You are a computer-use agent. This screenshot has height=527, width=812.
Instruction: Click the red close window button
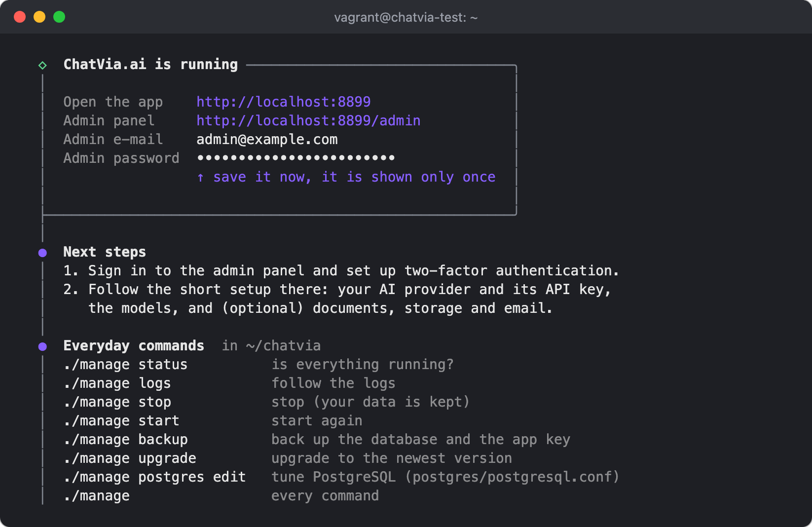(20, 17)
